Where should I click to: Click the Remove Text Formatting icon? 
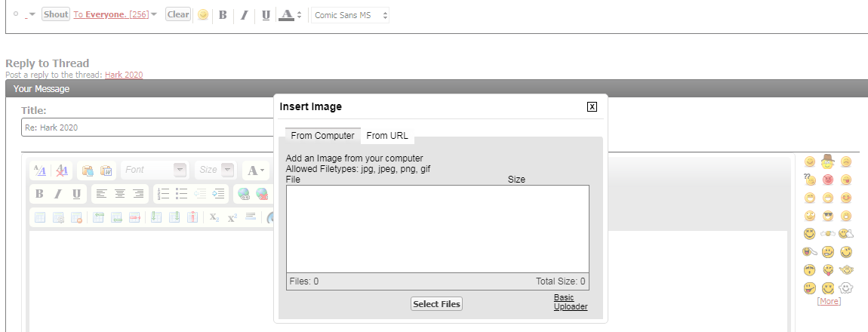pos(63,171)
